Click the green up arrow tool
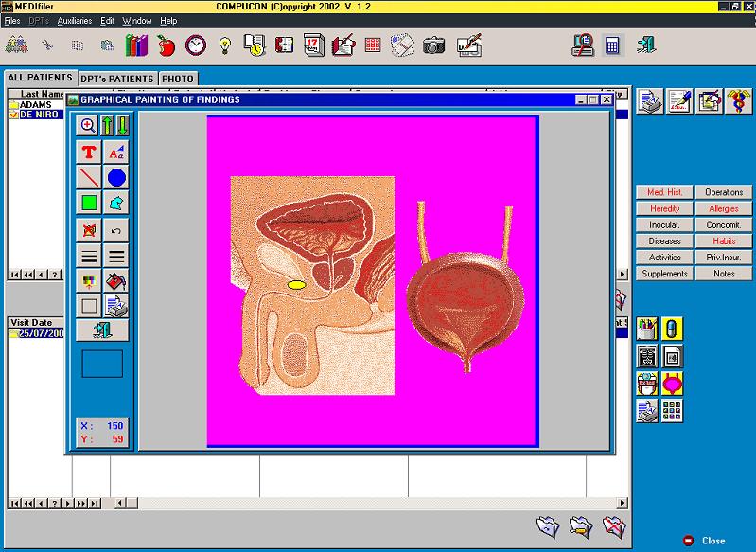The width and height of the screenshot is (756, 552). [x=107, y=125]
